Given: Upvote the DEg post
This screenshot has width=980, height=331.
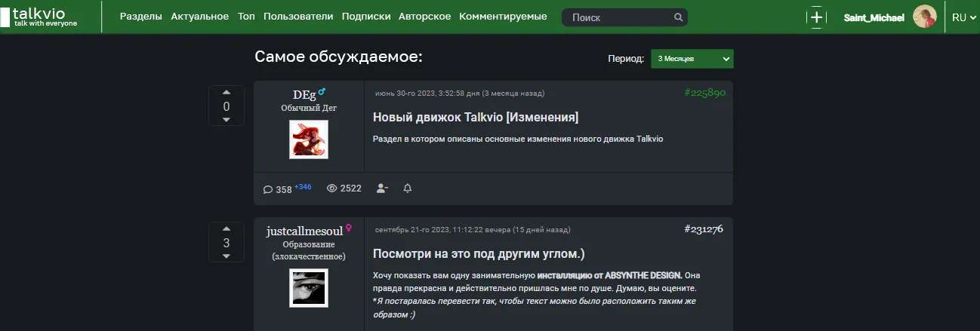Looking at the screenshot, I should (227, 93).
